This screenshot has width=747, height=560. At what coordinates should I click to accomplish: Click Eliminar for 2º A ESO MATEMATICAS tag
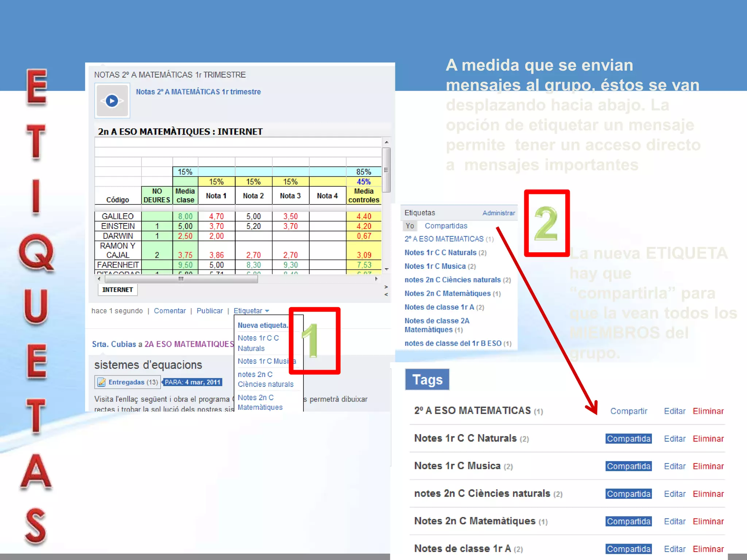pos(708,411)
